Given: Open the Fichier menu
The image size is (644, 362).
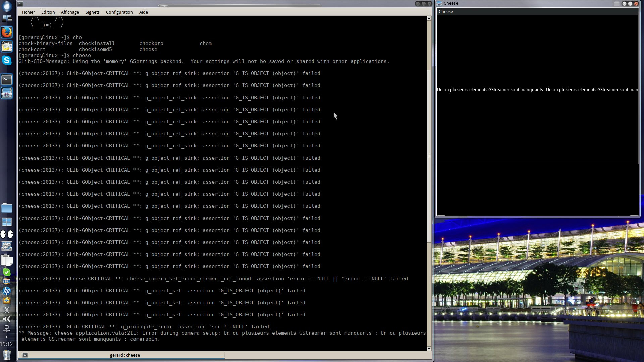Looking at the screenshot, I should pos(29,12).
